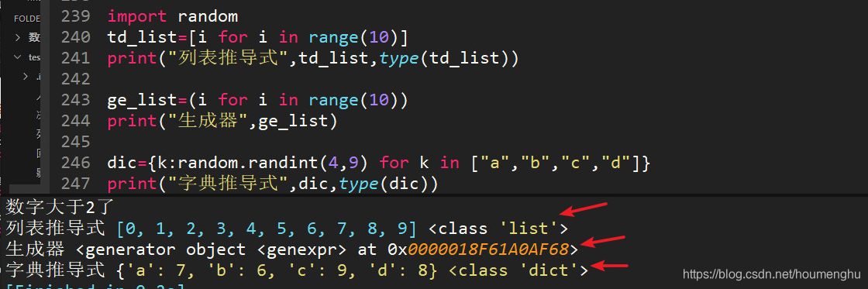Image resolution: width=868 pixels, height=289 pixels.
Task: Click '<generator object <genexpr>' output text
Action: click(212, 249)
